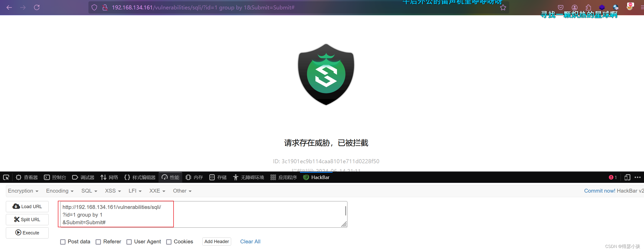Viewport: 644px width, 251px height.
Task: Expand the XXE dropdown
Action: click(157, 191)
